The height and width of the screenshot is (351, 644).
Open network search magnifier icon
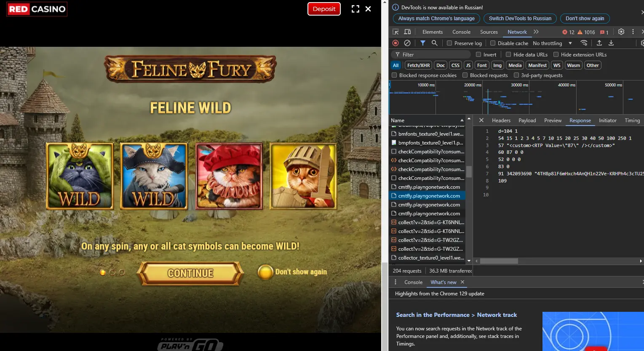(435, 43)
